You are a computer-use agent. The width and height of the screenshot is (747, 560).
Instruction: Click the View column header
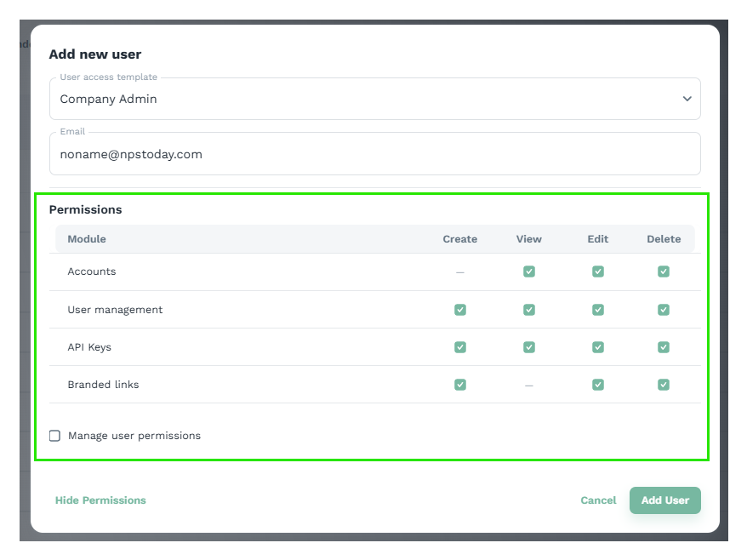[x=529, y=239]
